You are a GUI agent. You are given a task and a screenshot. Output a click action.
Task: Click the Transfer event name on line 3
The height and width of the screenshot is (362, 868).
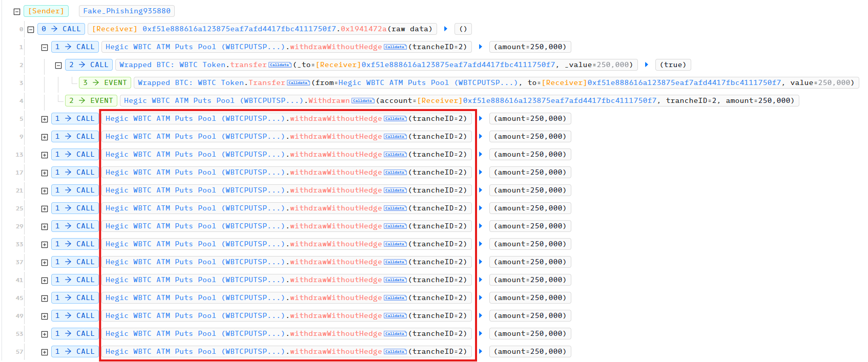click(x=267, y=83)
